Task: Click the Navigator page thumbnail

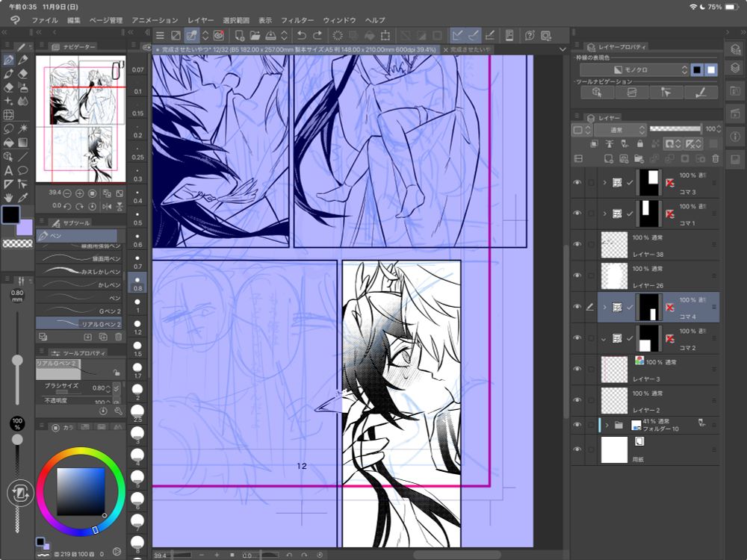Action: click(x=81, y=119)
